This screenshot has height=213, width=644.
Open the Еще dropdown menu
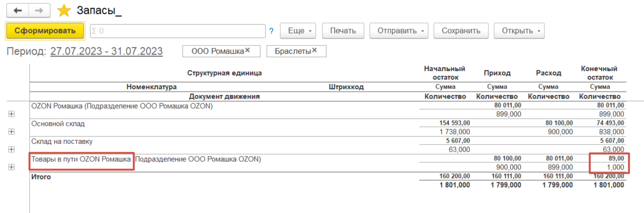299,31
